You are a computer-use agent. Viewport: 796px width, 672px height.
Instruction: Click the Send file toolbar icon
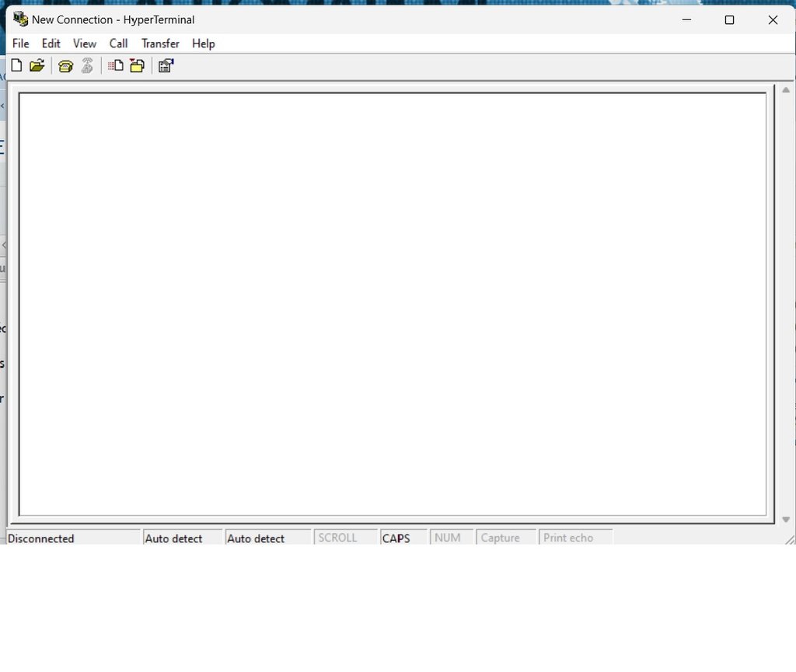[115, 65]
